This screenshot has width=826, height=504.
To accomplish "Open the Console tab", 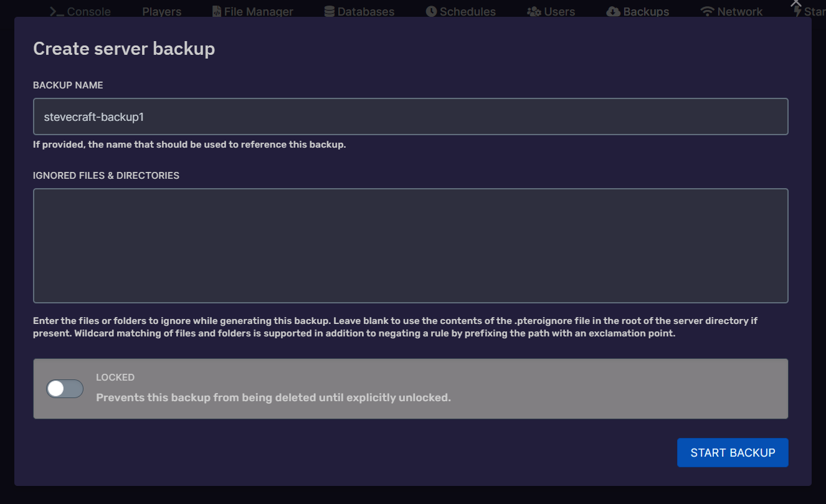I will coord(79,11).
